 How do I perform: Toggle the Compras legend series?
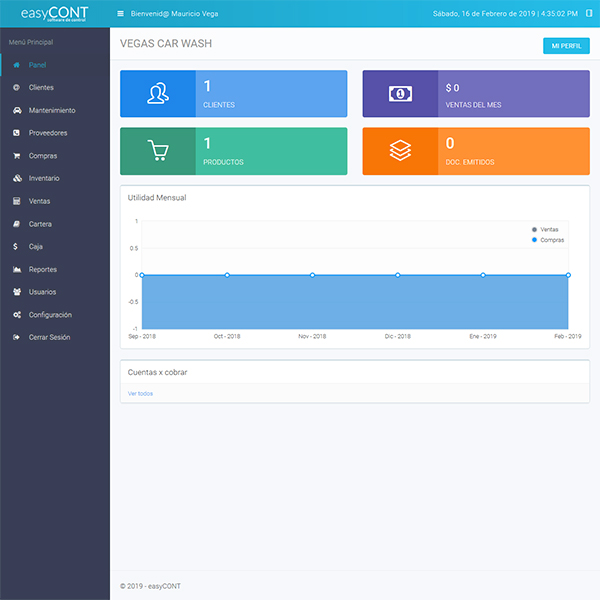pyautogui.click(x=548, y=240)
